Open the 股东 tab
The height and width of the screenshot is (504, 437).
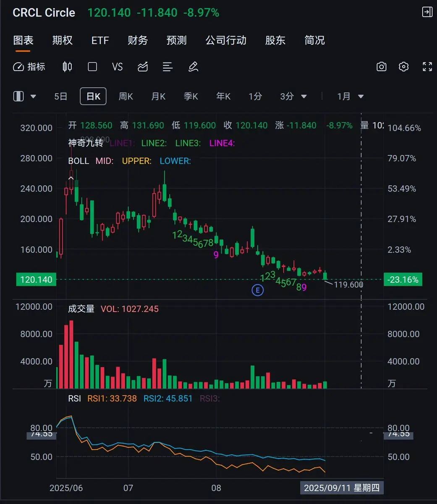coord(275,40)
